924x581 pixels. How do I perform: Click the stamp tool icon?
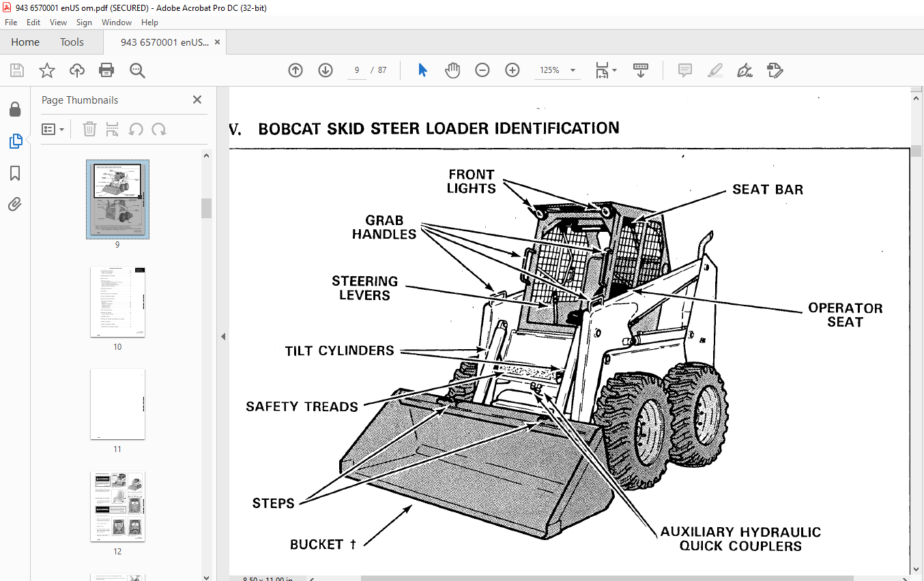775,70
